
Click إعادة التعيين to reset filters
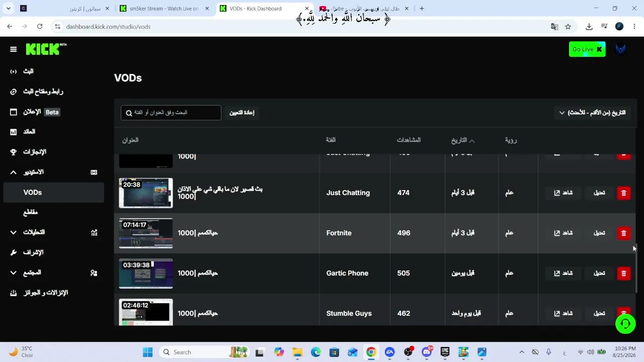point(242,113)
